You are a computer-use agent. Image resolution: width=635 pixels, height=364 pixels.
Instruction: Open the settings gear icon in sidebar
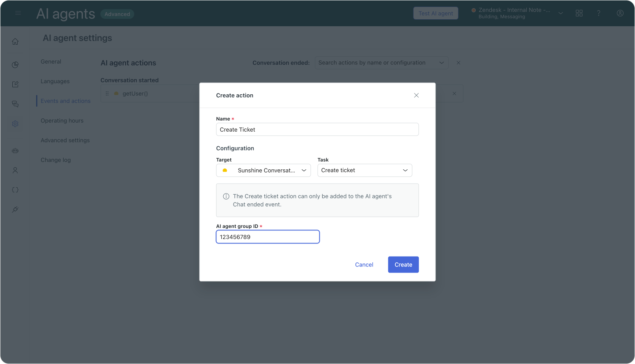coord(15,124)
